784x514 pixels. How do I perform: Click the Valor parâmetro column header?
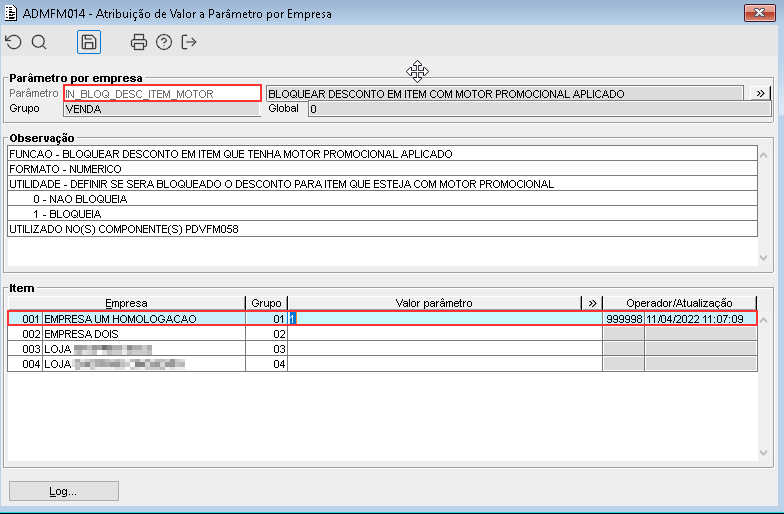tap(434, 303)
